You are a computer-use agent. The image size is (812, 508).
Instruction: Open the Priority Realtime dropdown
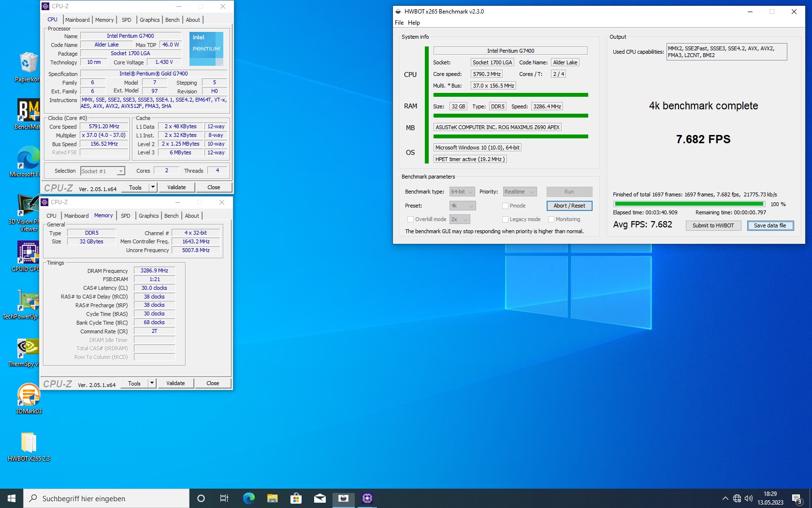click(x=520, y=192)
